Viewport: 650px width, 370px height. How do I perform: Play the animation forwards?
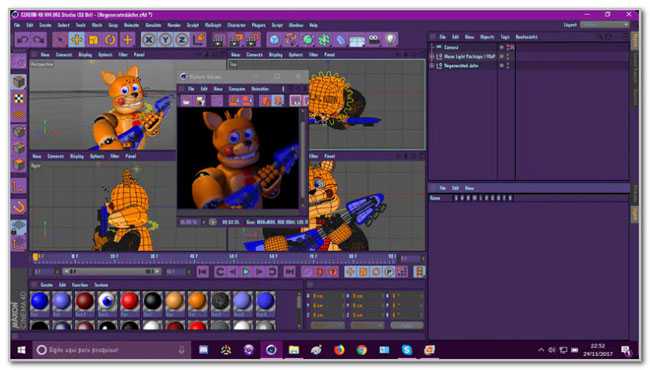coord(246,272)
